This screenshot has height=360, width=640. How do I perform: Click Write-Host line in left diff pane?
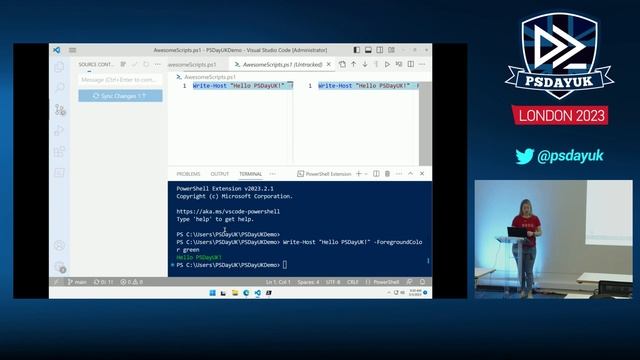click(x=243, y=86)
